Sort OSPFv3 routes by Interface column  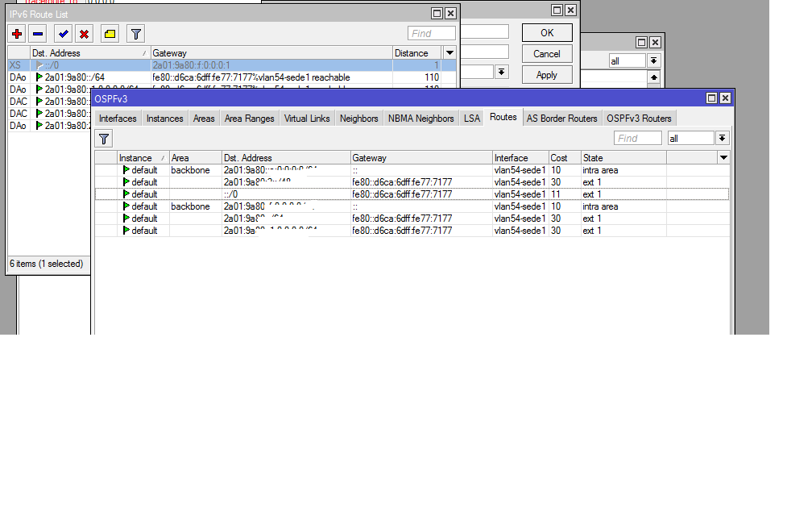coord(520,157)
